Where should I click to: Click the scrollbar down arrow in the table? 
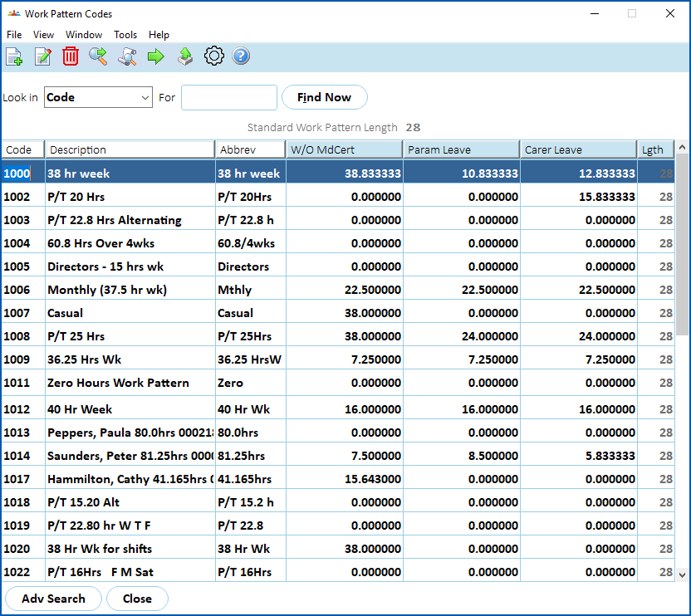[682, 574]
